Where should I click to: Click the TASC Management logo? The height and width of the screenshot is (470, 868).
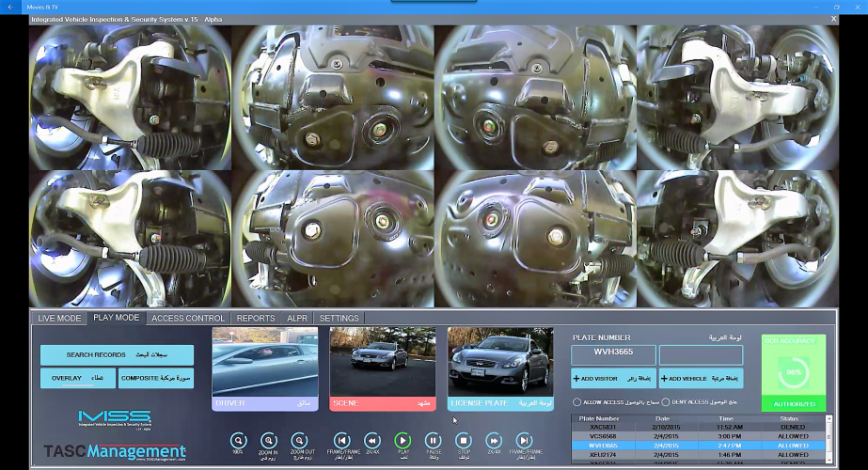115,452
